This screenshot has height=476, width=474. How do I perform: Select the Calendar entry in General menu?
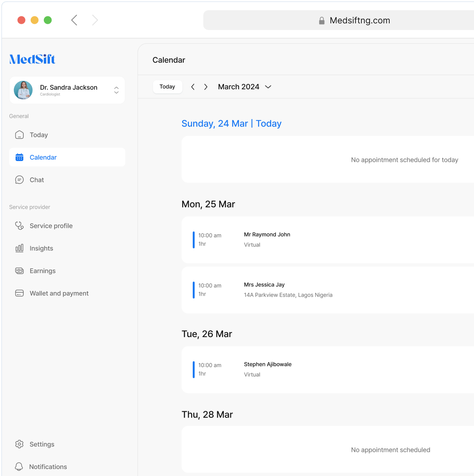click(x=43, y=157)
